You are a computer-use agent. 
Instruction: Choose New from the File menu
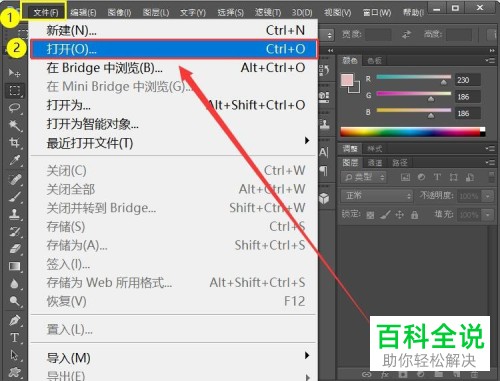click(x=173, y=30)
